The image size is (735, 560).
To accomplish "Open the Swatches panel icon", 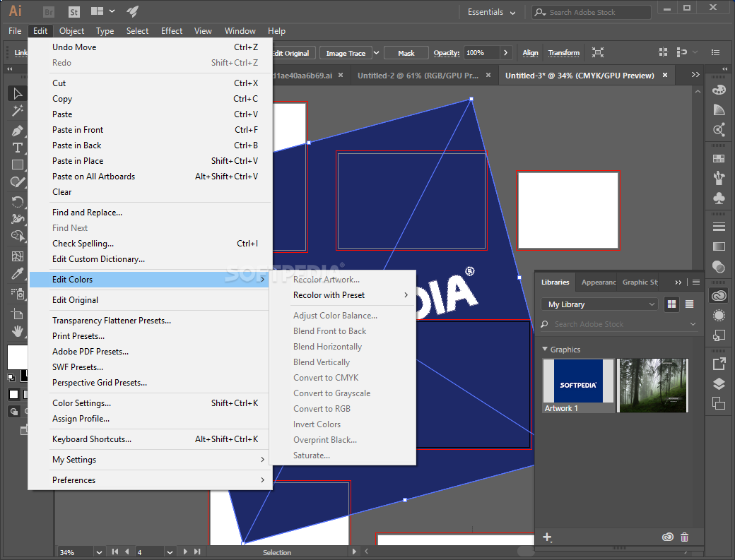I will coord(719,159).
